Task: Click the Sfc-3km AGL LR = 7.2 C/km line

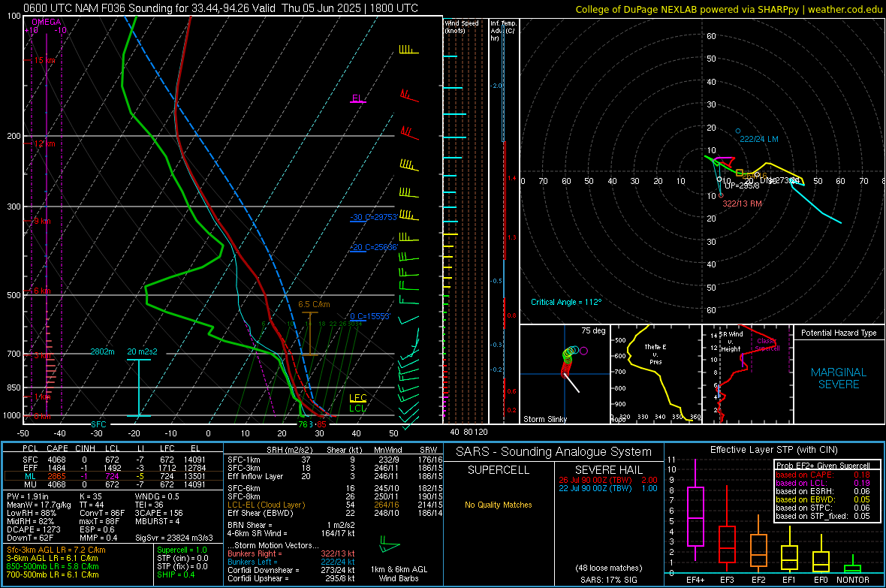Action: coord(56,550)
